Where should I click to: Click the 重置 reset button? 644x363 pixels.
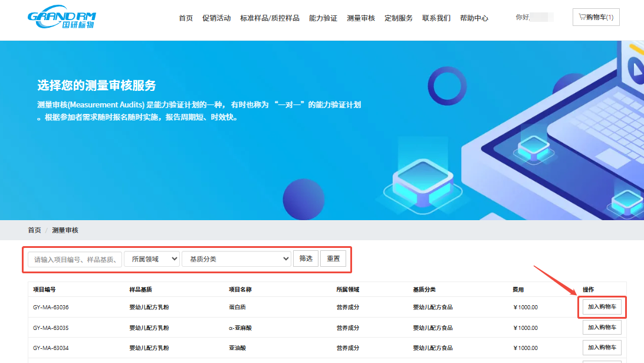click(x=333, y=259)
